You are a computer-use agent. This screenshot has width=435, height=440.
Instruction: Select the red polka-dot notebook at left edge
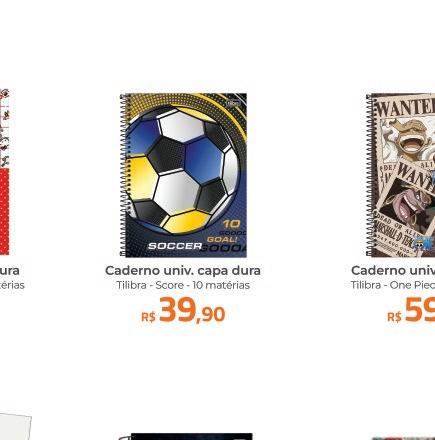[5, 172]
